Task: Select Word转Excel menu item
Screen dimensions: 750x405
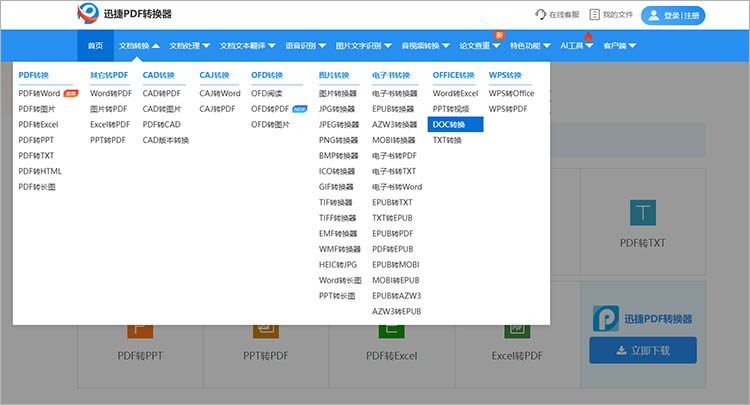Action: pos(455,93)
